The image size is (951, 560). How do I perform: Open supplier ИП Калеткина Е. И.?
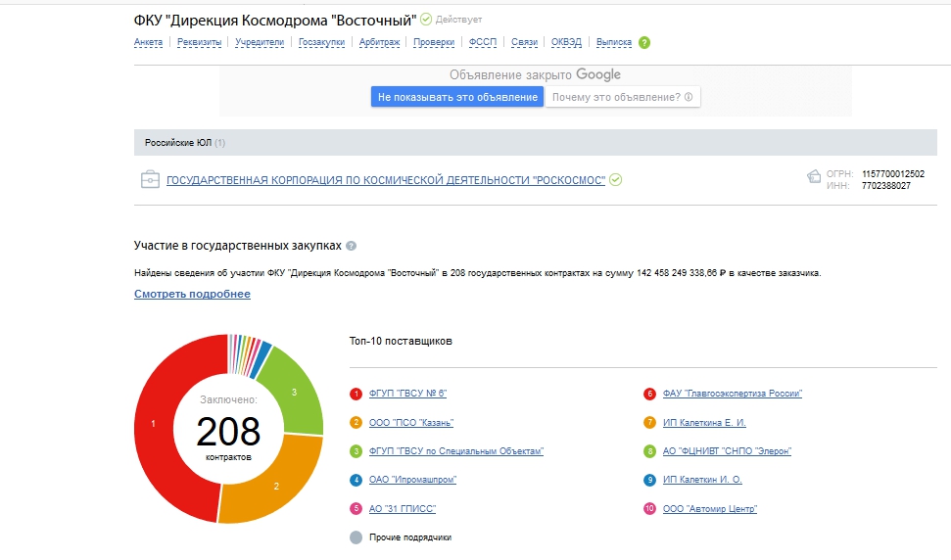point(704,422)
